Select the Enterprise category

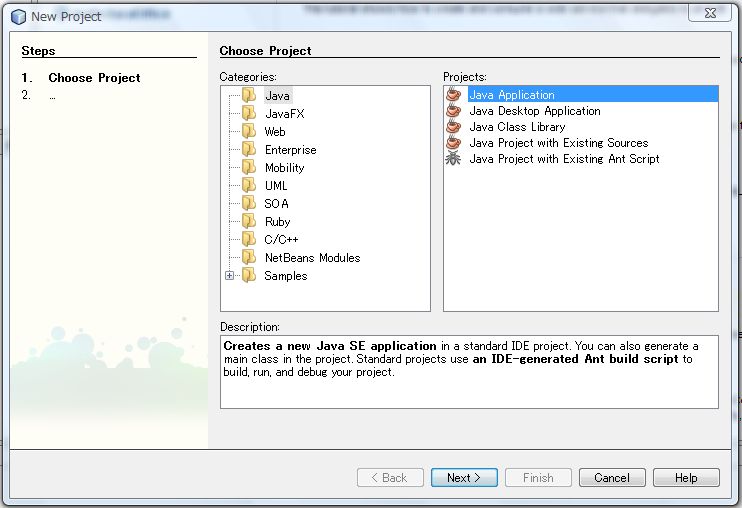tap(290, 150)
